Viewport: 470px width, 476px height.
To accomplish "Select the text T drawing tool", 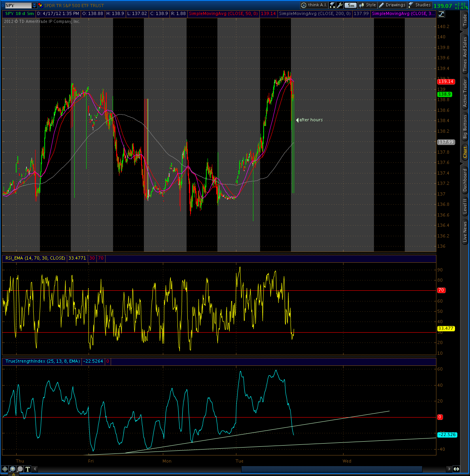I will [x=27, y=469].
